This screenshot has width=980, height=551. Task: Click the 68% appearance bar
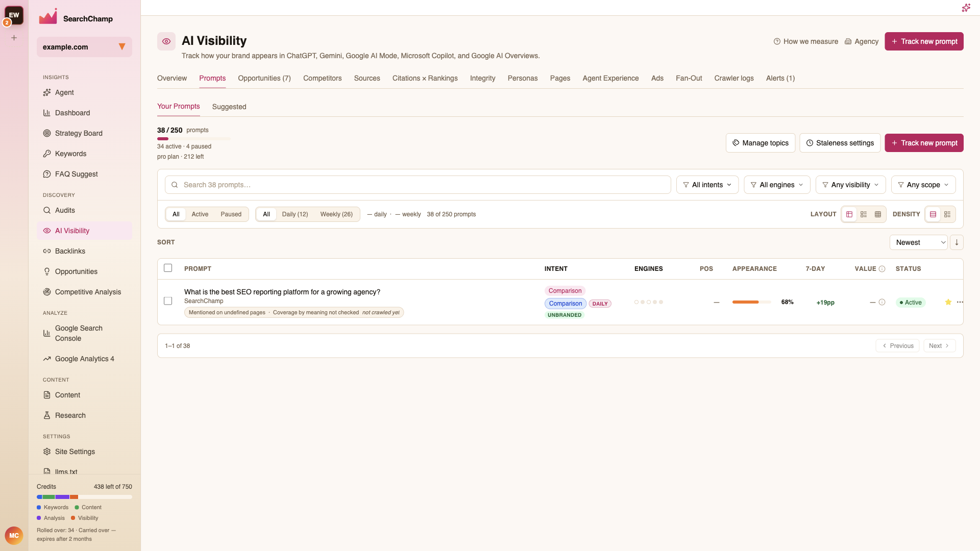pyautogui.click(x=752, y=302)
